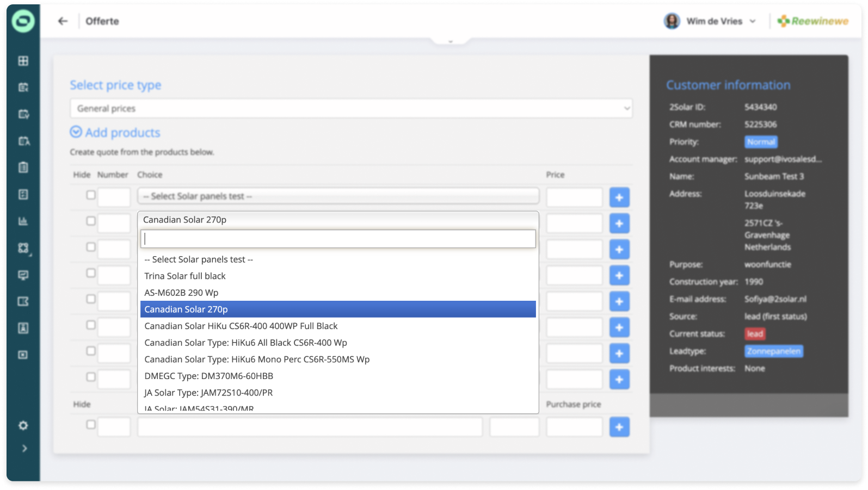This screenshot has height=490, width=868.
Task: Collapse the Add products section circle chevron
Action: 76,132
